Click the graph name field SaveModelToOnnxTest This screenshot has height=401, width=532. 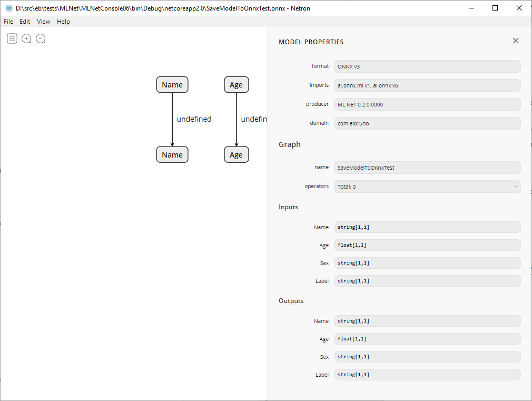click(x=427, y=168)
